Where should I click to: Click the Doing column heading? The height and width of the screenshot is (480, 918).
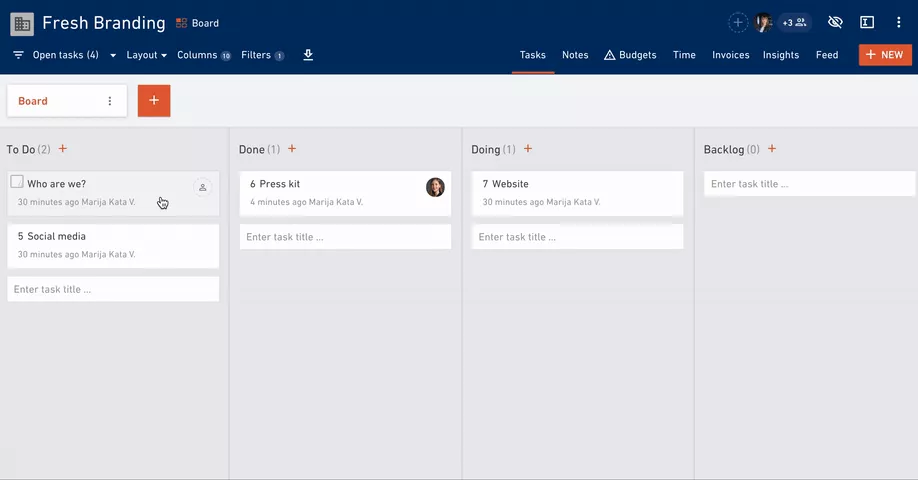[486, 149]
